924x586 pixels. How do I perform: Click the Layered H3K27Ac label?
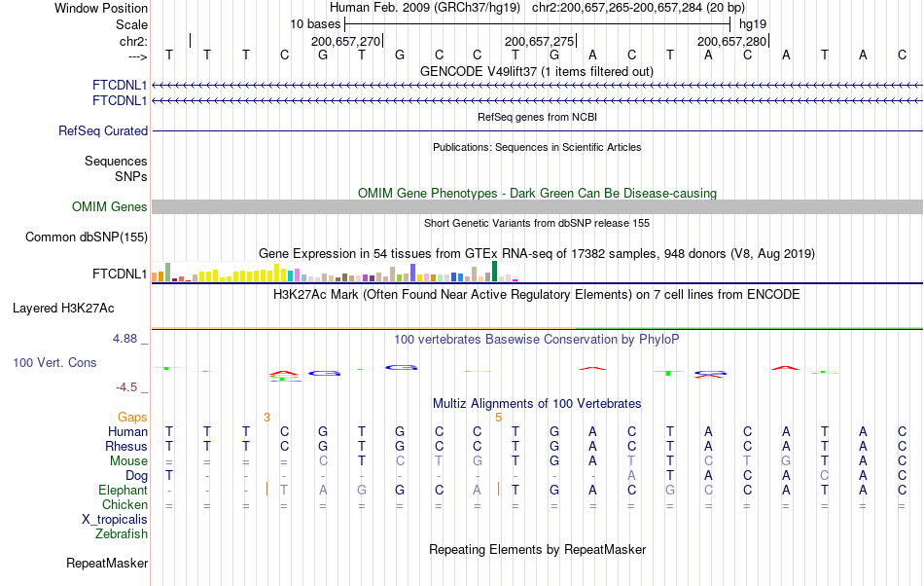pyautogui.click(x=63, y=309)
